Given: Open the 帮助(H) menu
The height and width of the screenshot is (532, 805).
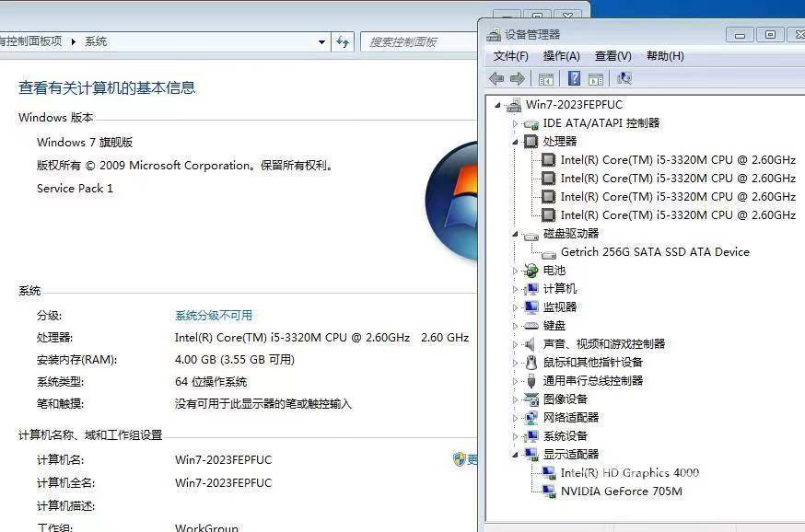Looking at the screenshot, I should (665, 56).
